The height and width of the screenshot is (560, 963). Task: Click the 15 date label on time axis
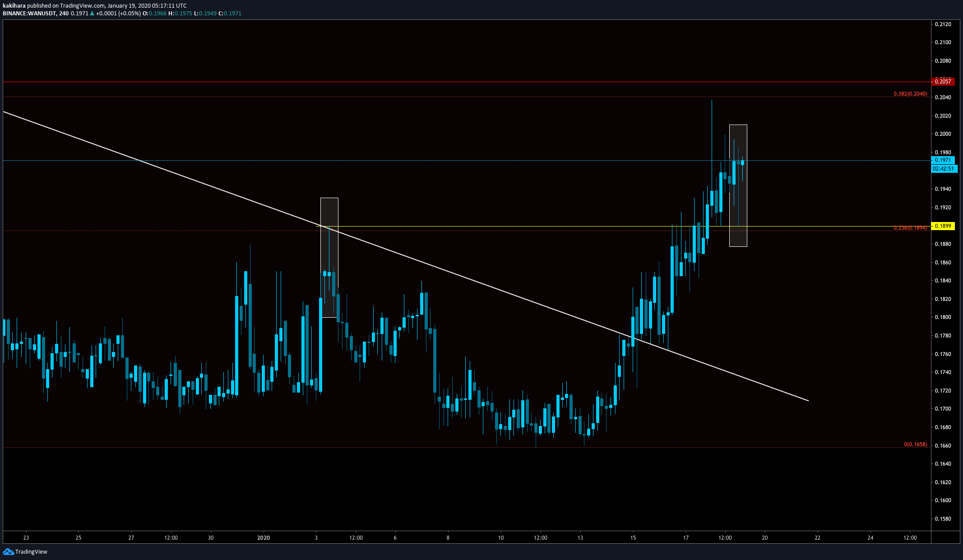tap(633, 538)
